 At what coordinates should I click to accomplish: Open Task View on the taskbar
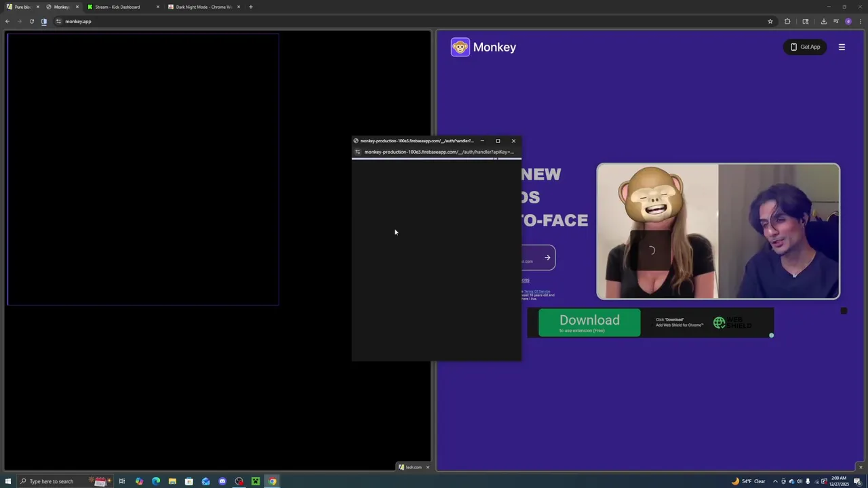coord(122,481)
